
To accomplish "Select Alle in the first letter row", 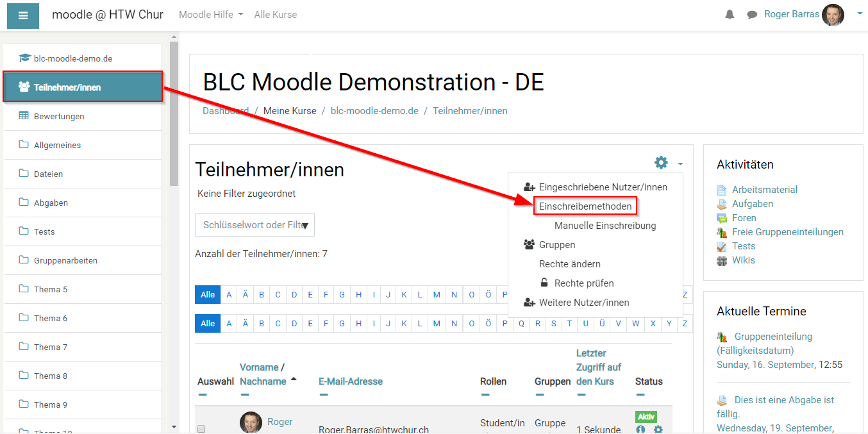I will pyautogui.click(x=208, y=295).
